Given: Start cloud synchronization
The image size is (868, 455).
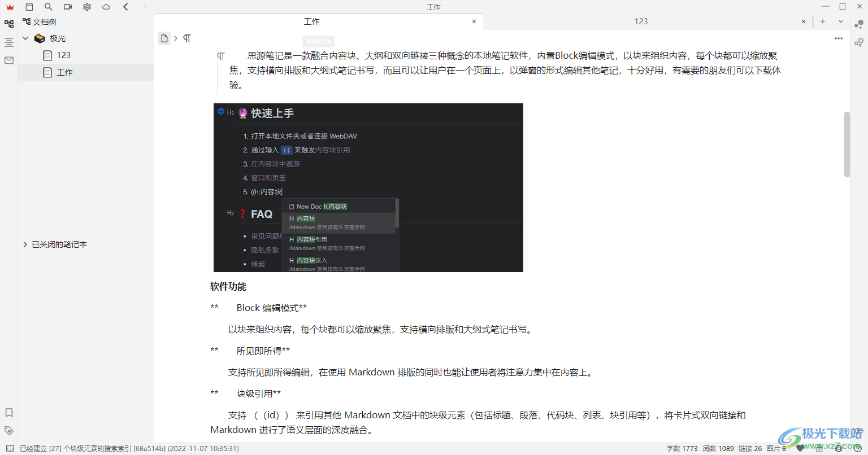Looking at the screenshot, I should coord(106,7).
